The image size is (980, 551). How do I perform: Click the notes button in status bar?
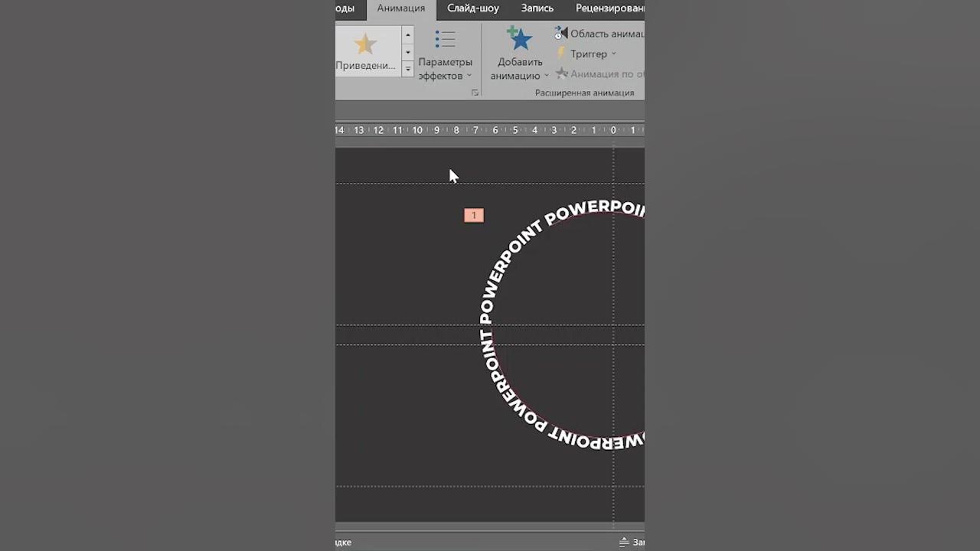tap(632, 543)
